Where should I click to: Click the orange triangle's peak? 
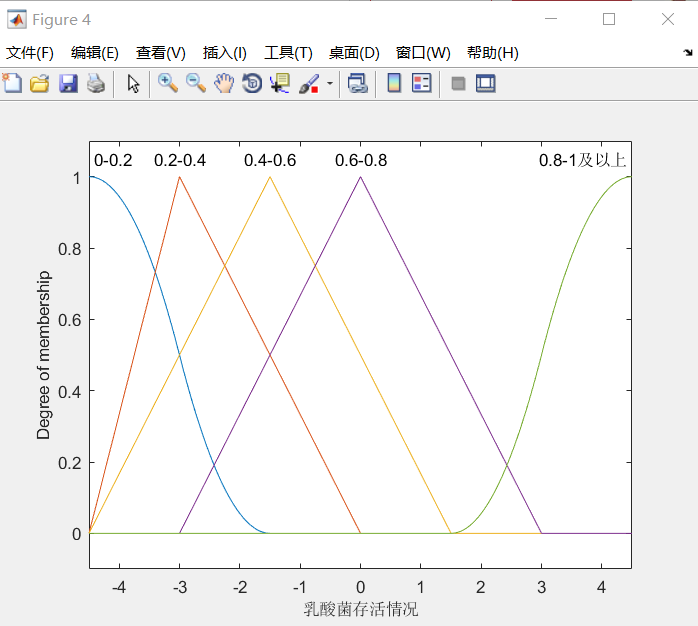pos(179,177)
